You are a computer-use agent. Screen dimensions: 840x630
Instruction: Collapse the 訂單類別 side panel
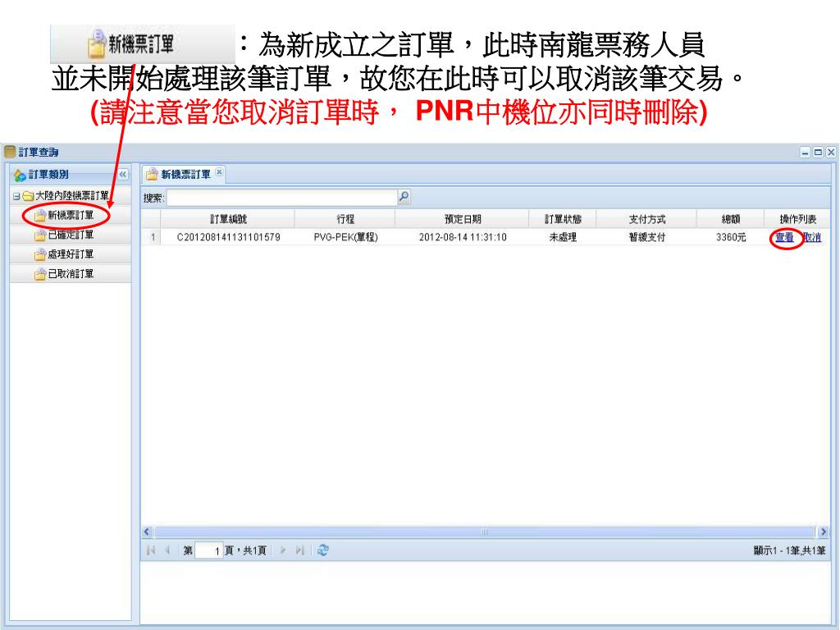click(123, 174)
